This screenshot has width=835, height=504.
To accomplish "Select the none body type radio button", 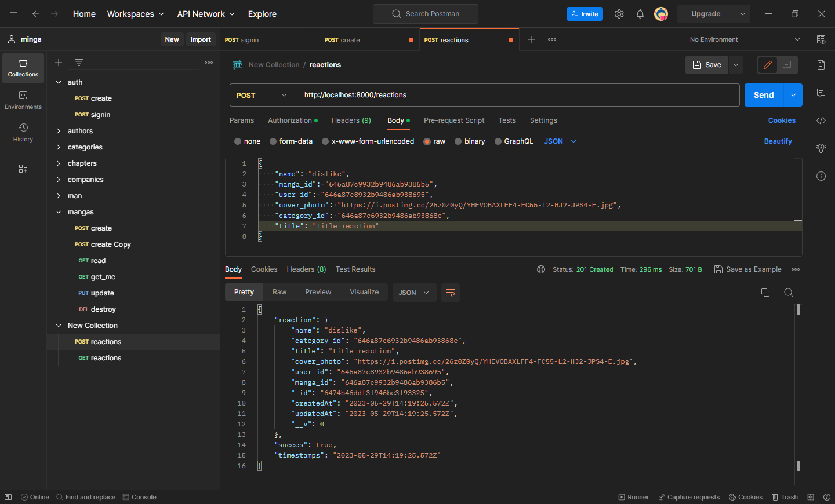I will click(238, 141).
